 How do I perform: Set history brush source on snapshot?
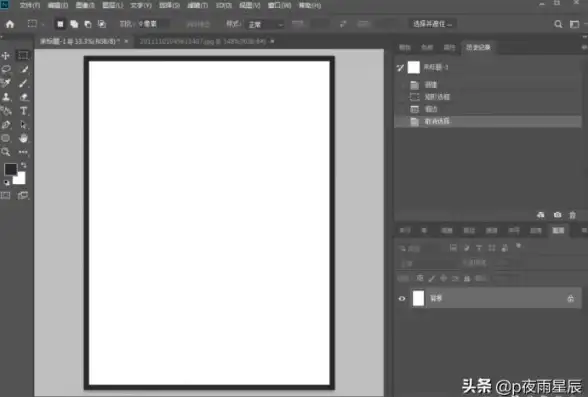pyautogui.click(x=400, y=68)
